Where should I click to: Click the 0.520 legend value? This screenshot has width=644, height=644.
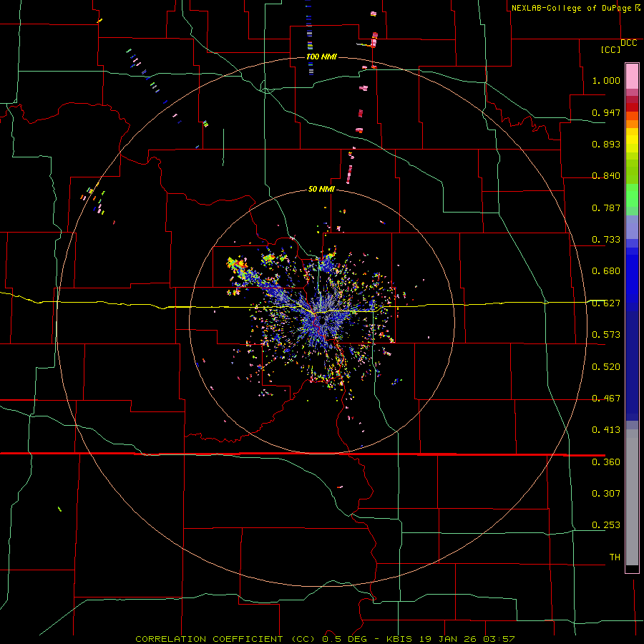coord(606,367)
